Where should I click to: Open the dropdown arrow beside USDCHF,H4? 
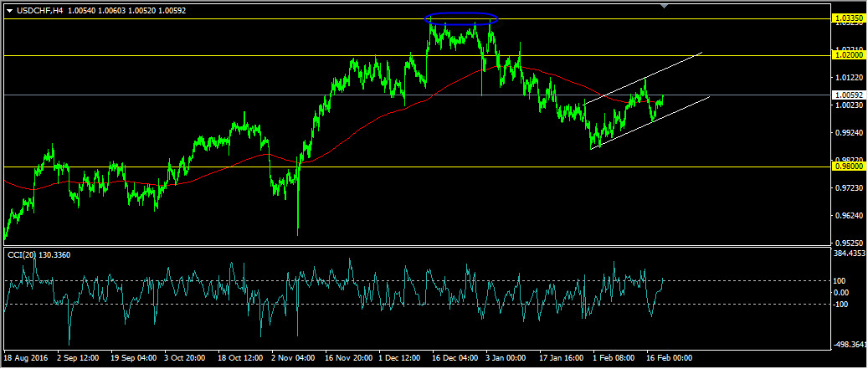(x=9, y=10)
